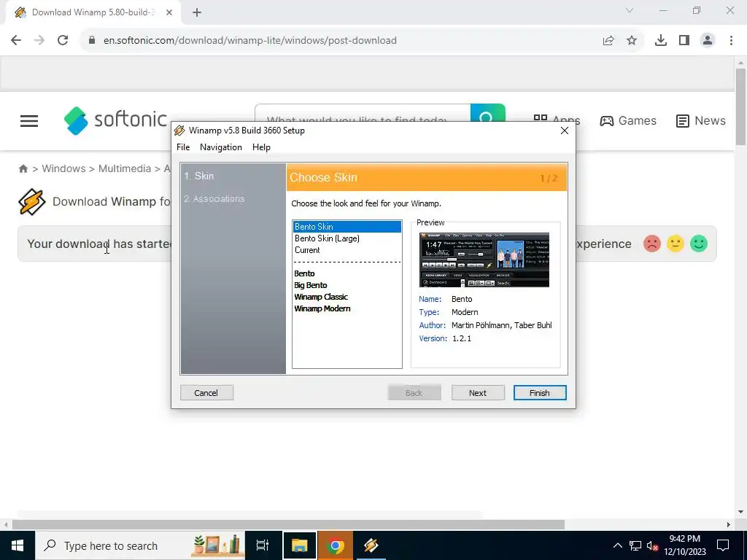747x560 pixels.
Task: Switch to Winamp setup on the taskbar
Action: pos(371,545)
